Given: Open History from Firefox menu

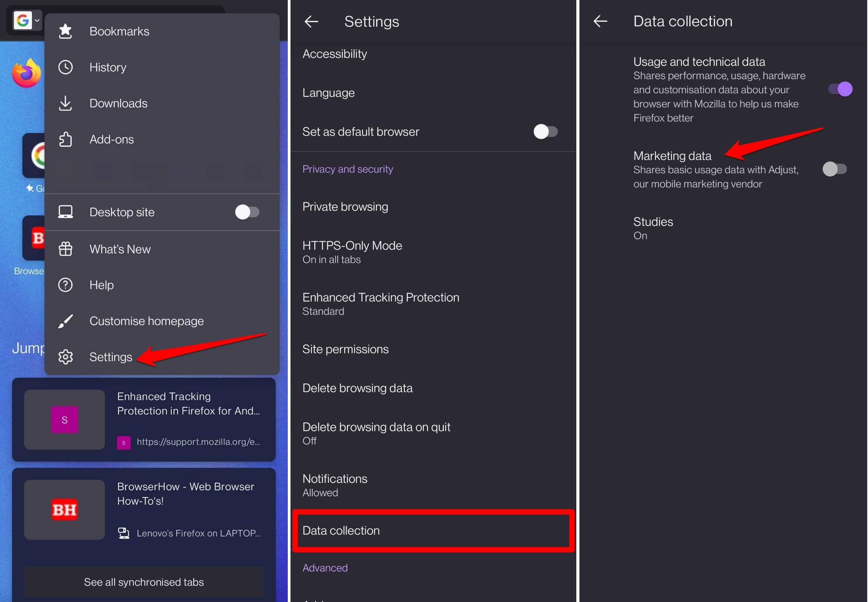Looking at the screenshot, I should click(107, 67).
